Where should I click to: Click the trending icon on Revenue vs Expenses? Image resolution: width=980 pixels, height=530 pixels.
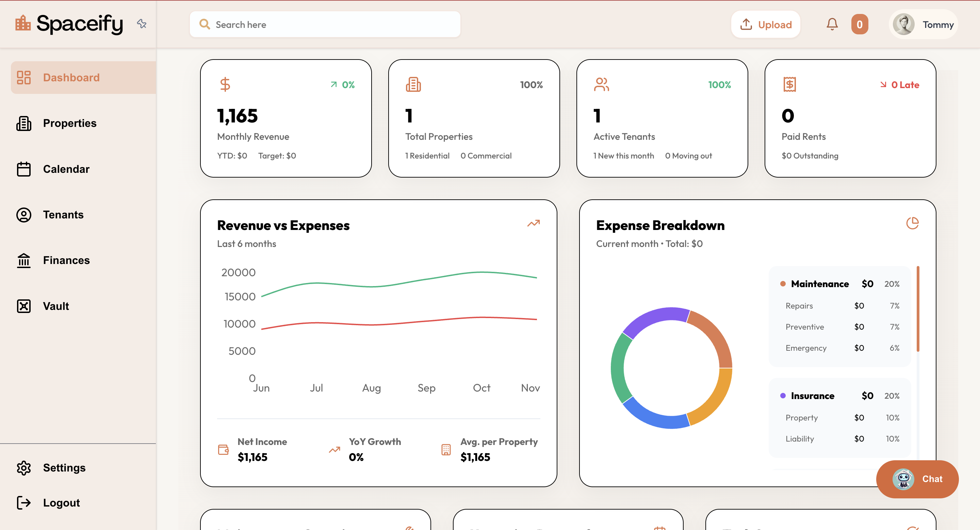(534, 223)
